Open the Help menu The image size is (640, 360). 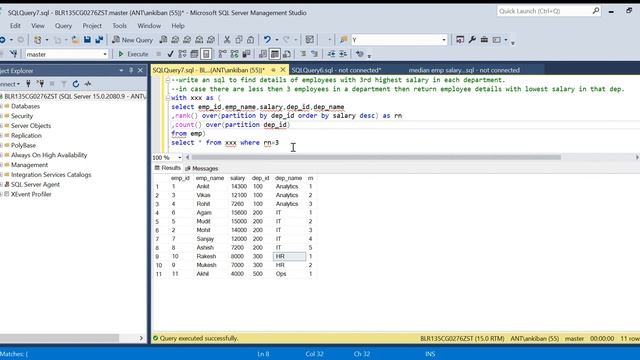[178, 26]
